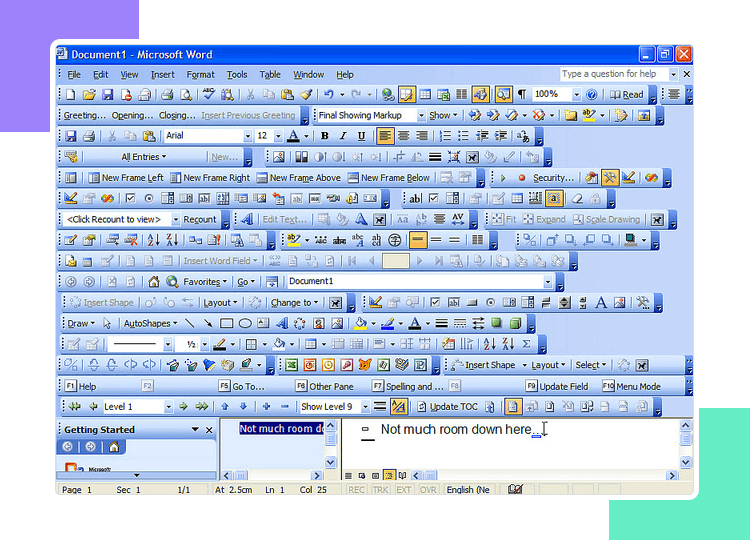The image size is (750, 540).
Task: Open the Table menu
Action: click(x=270, y=75)
